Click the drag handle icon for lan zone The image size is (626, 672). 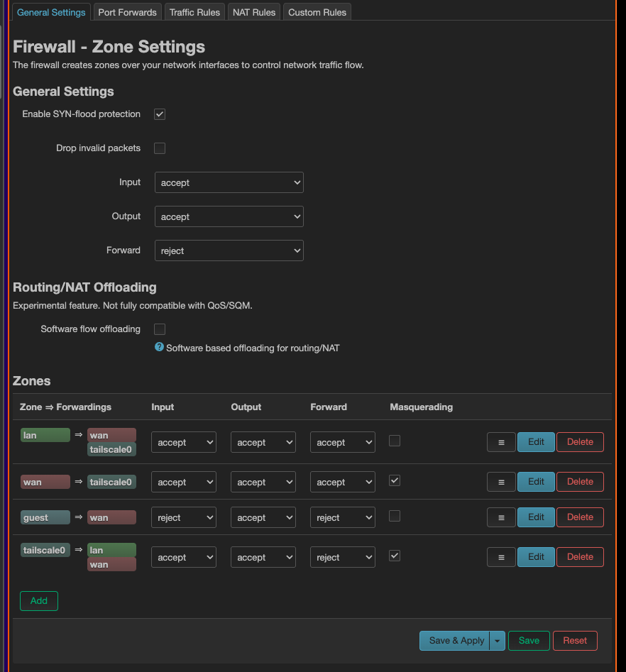click(x=501, y=442)
